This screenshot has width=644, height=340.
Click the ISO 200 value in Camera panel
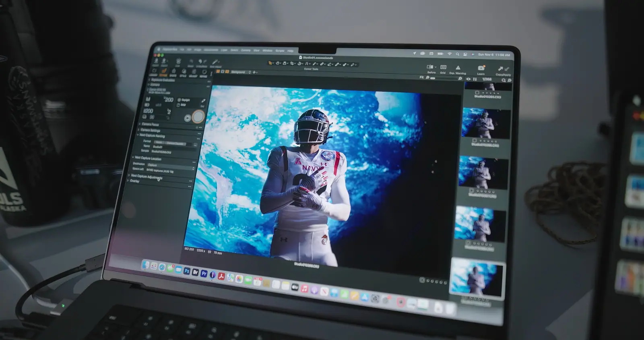[x=148, y=111]
